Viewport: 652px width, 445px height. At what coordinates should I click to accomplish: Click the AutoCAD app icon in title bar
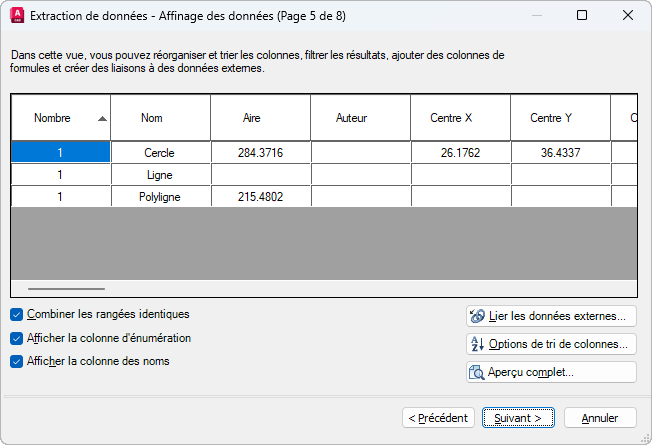click(17, 16)
